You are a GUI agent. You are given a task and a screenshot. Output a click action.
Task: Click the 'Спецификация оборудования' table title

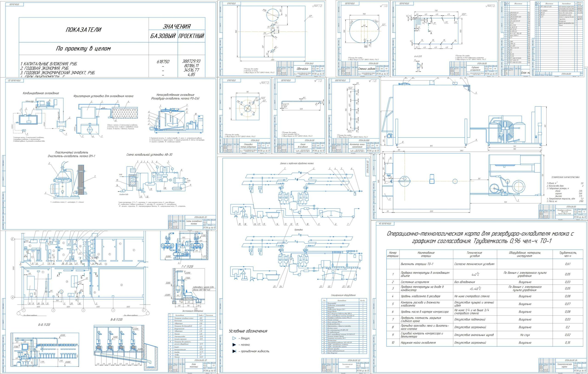pos(343,295)
